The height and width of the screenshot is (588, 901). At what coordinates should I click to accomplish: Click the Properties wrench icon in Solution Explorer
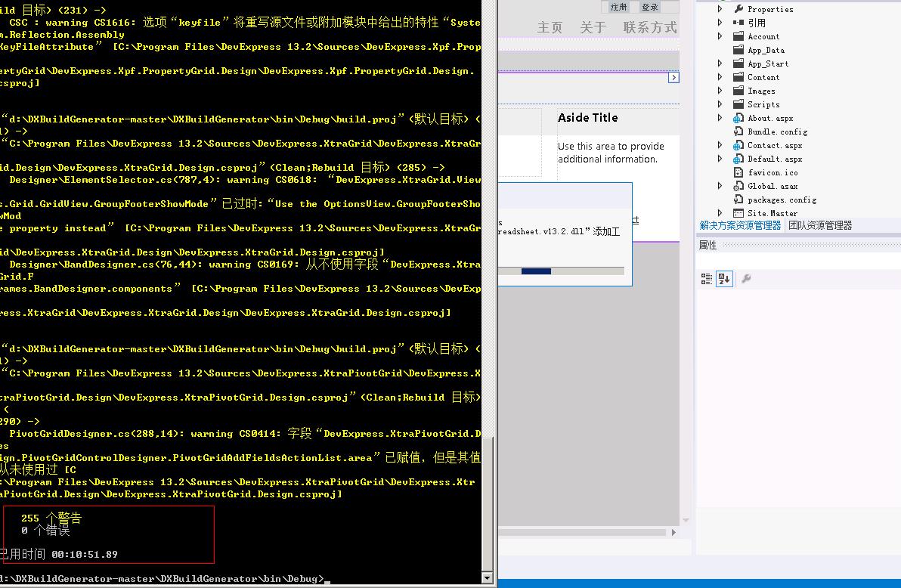click(x=738, y=8)
